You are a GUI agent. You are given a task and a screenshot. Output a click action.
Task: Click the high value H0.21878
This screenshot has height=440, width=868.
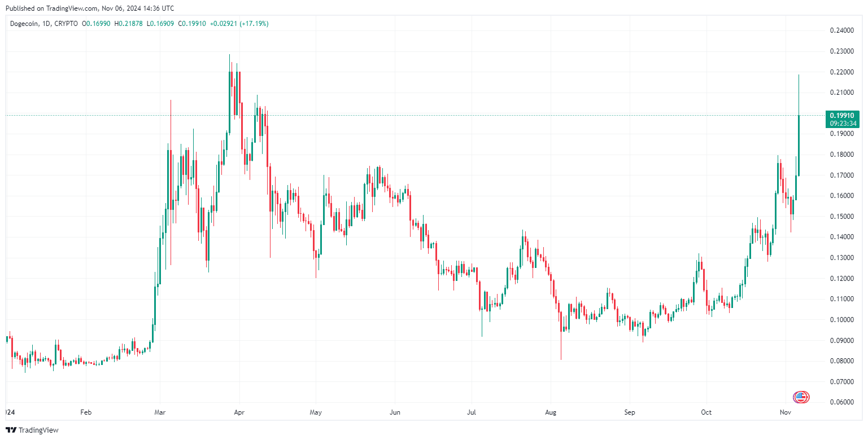coord(129,24)
